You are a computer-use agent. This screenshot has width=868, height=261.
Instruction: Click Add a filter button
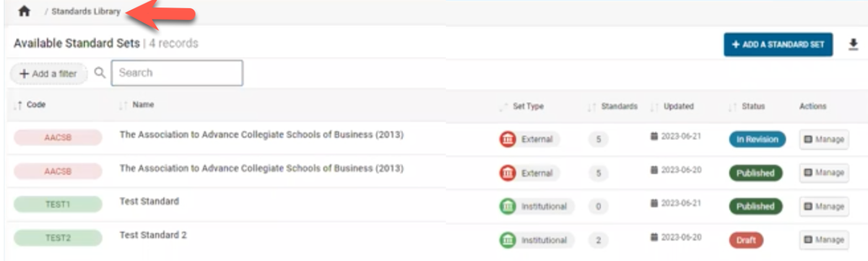(48, 74)
